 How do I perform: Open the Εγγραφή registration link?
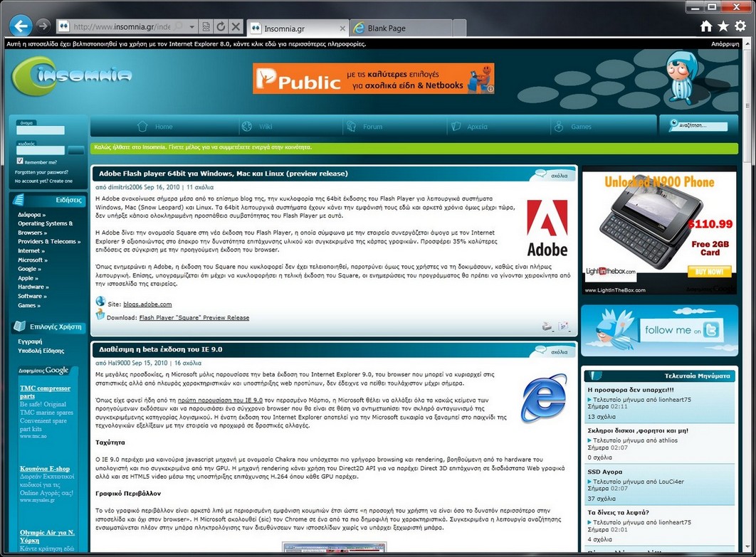point(30,341)
